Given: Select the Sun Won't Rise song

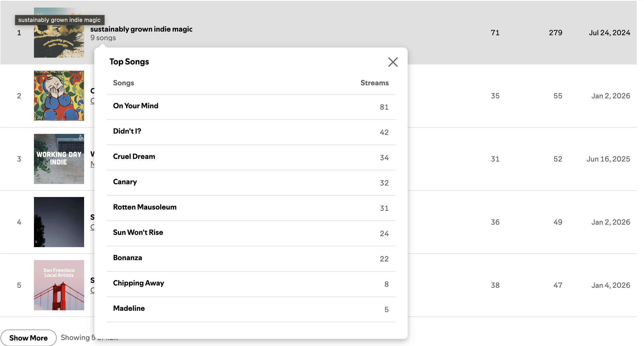Looking at the screenshot, I should click(138, 232).
